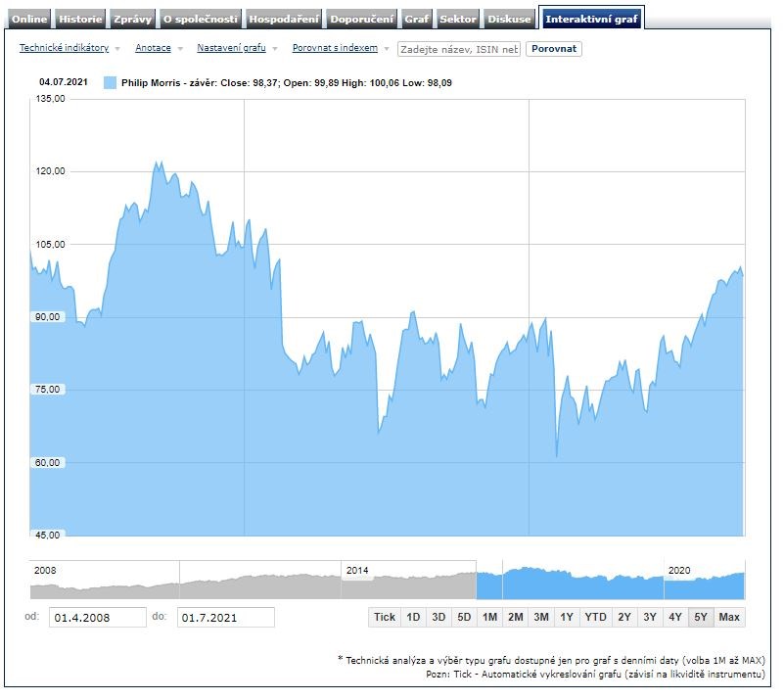Select the Tick time range
Viewport: 784px width, 700px height.
point(385,617)
